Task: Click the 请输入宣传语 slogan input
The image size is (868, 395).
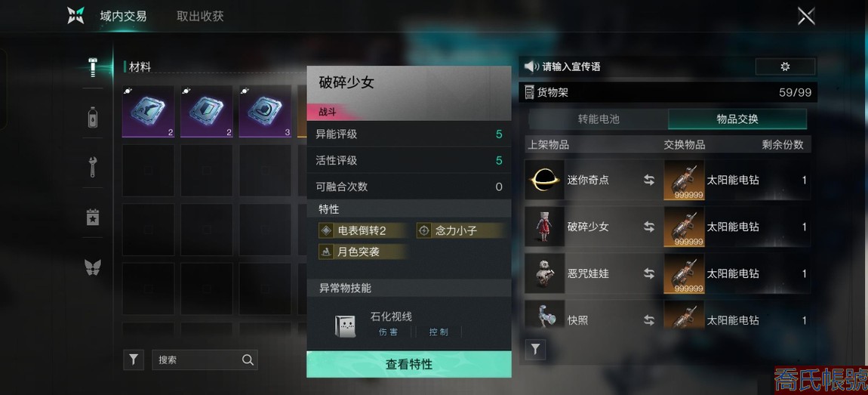Action: (571, 67)
